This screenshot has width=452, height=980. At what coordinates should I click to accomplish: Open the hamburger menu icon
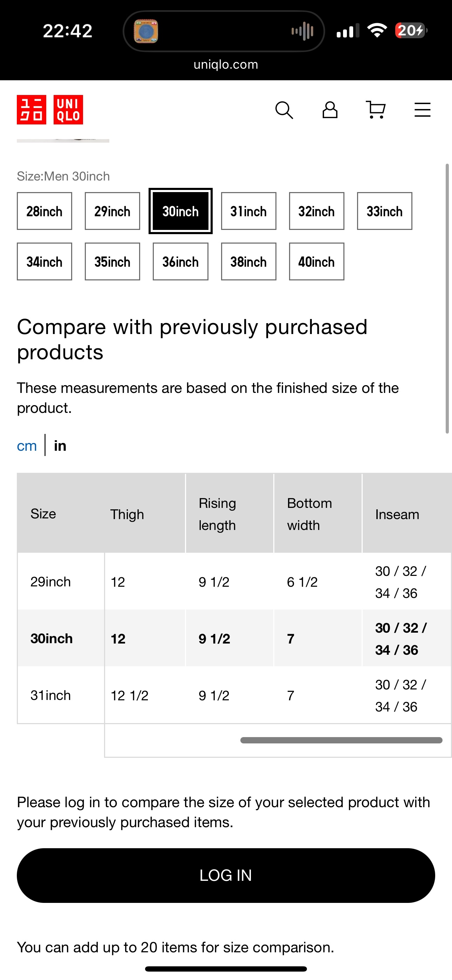point(422,110)
